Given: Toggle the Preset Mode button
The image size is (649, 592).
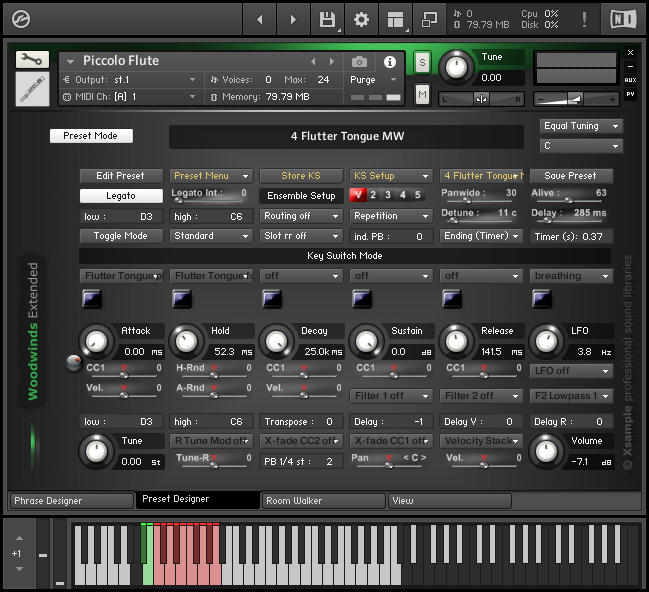Looking at the screenshot, I should point(91,136).
